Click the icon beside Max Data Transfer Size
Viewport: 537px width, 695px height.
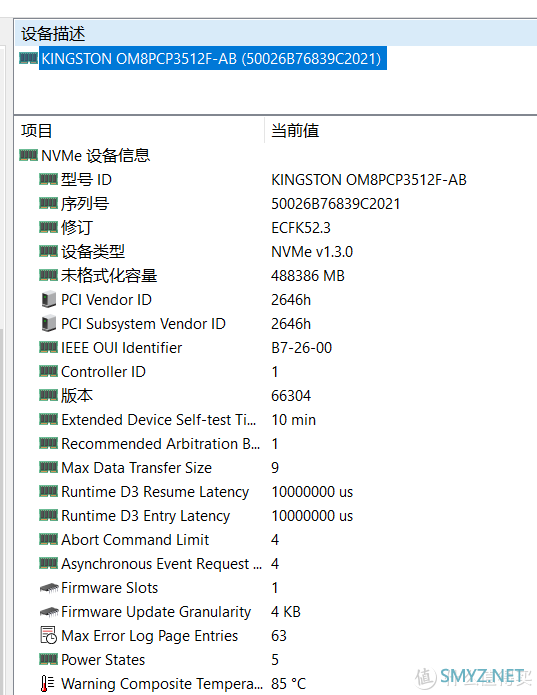click(x=48, y=467)
